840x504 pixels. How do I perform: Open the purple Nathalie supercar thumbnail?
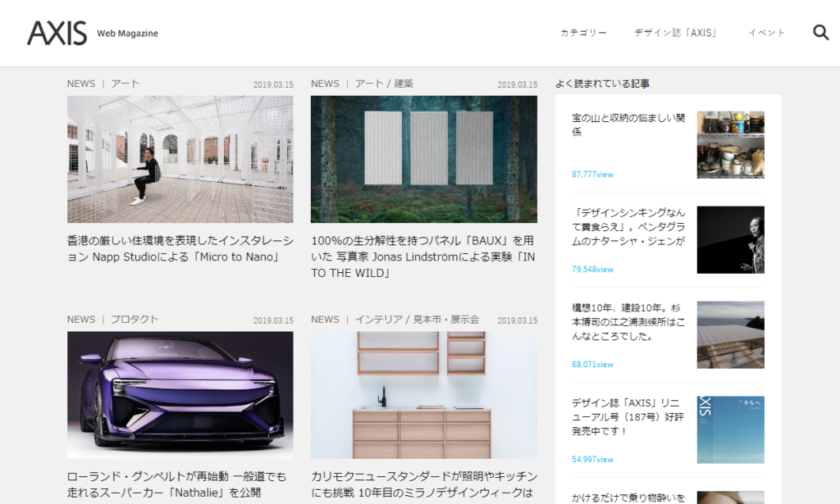[x=180, y=395]
